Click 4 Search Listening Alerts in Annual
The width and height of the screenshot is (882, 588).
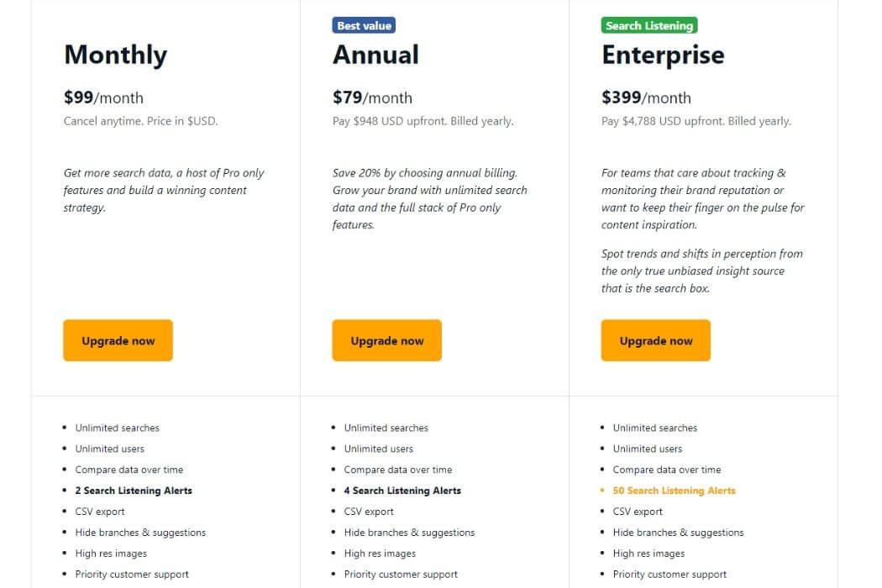pyautogui.click(x=402, y=491)
